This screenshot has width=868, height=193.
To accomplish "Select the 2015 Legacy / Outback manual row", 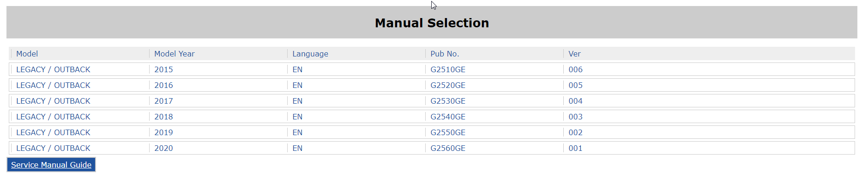I will coord(432,69).
